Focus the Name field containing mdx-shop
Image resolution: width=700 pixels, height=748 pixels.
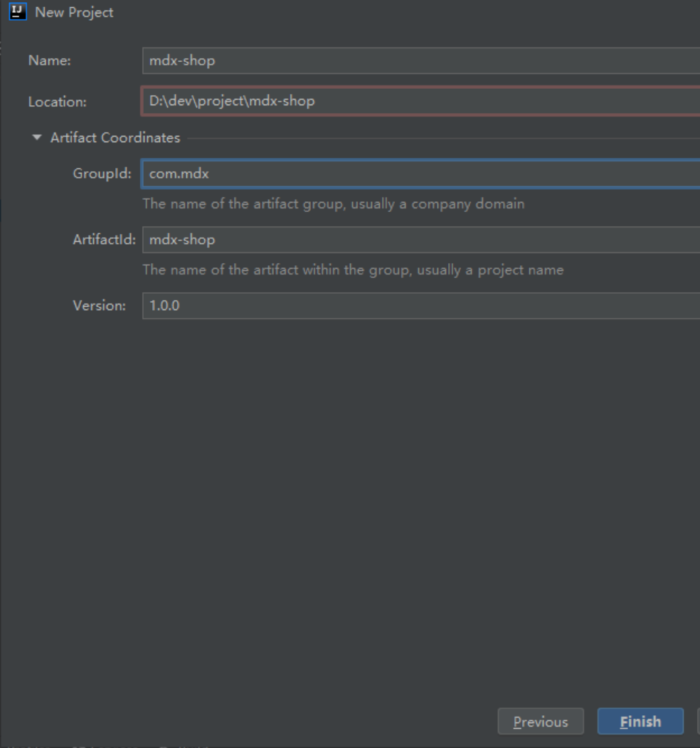420,60
